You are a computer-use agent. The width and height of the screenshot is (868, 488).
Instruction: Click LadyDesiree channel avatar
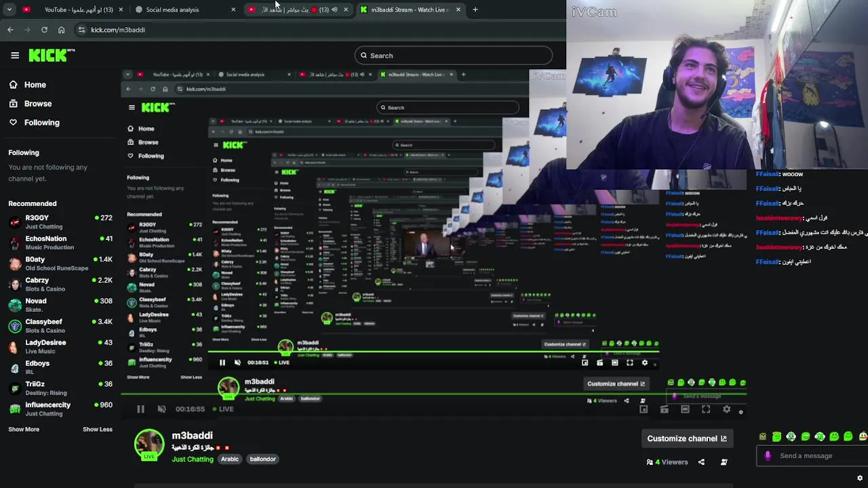[x=15, y=346]
